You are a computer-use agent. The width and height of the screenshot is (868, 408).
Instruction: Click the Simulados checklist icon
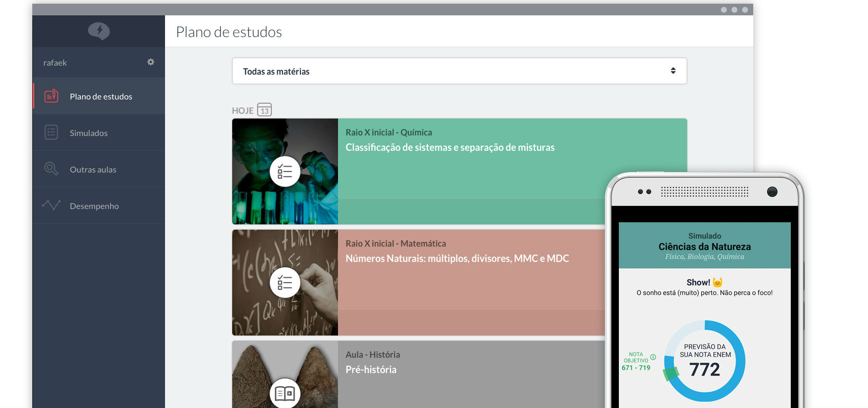point(51,132)
